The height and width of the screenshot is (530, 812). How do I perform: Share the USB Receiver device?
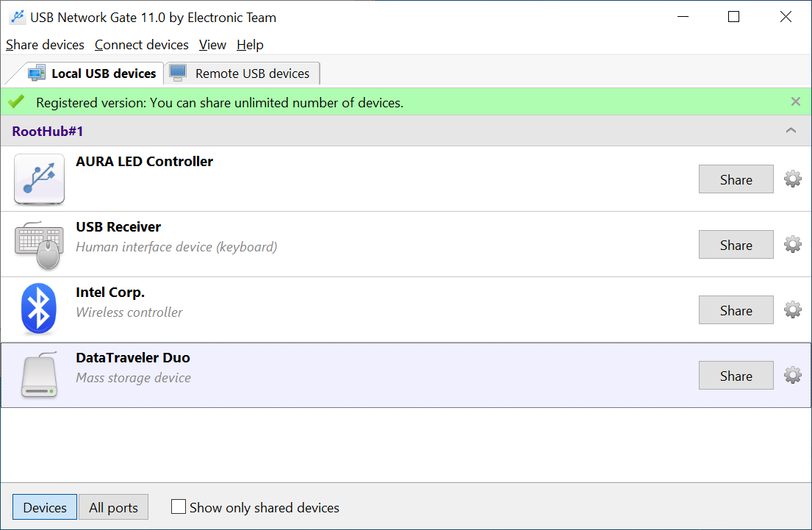(x=736, y=245)
